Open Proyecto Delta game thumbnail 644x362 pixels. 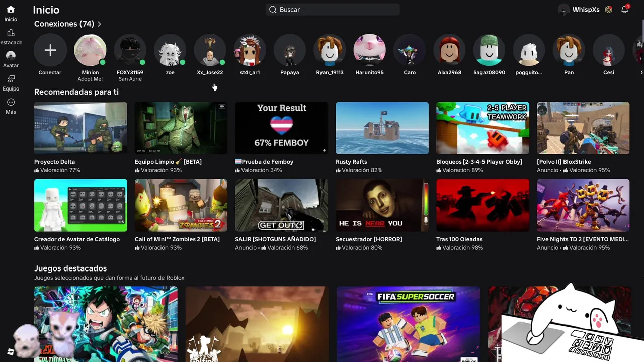(x=80, y=128)
